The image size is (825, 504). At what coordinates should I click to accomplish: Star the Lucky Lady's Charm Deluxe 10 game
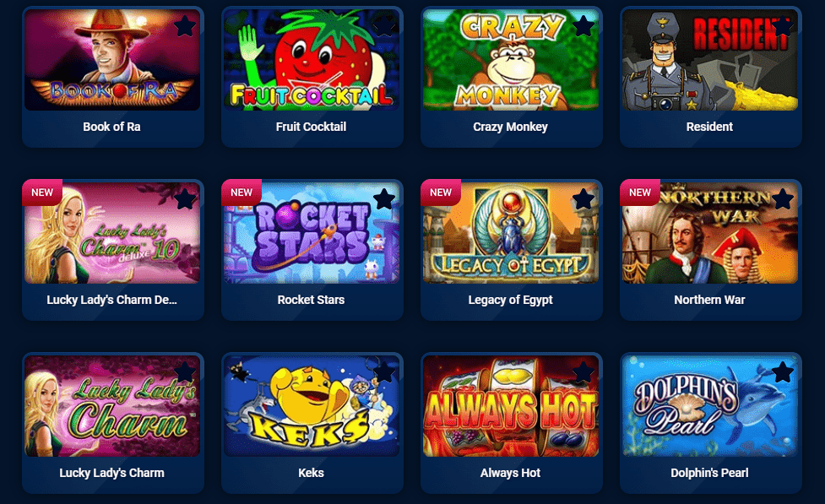click(185, 199)
